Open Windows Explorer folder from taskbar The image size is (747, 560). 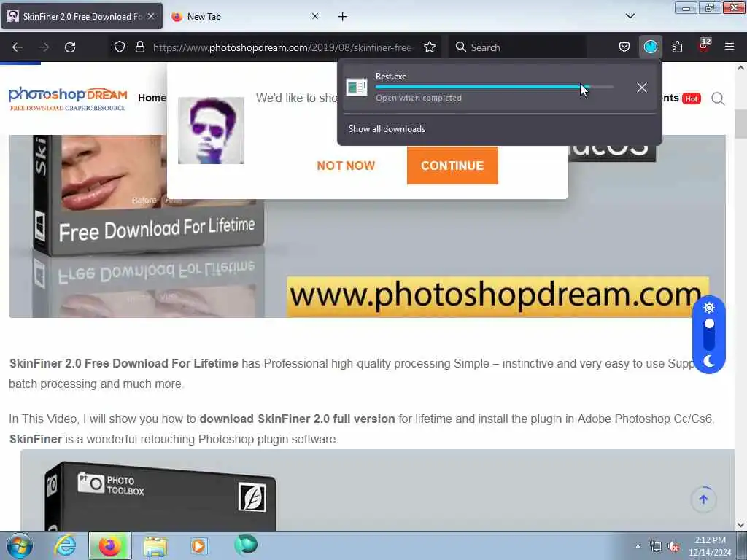156,545
